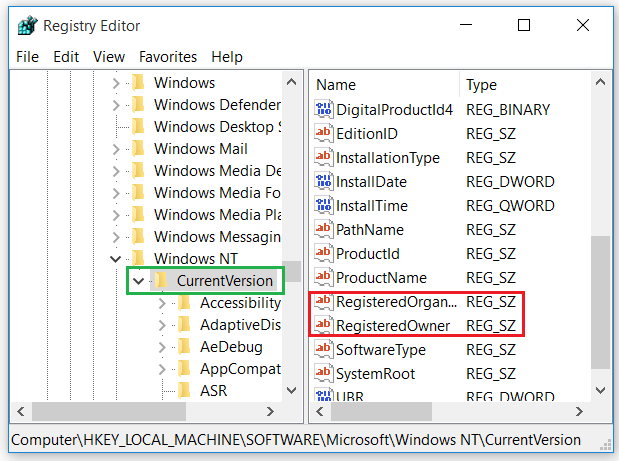The image size is (619, 461).
Task: Expand the Windows Messaging key
Action: point(116,237)
